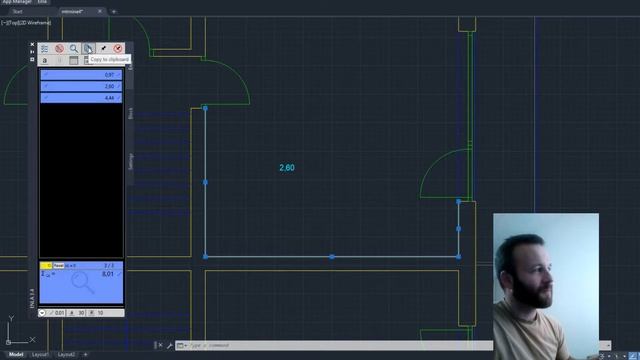Switch to the Layout1 tab
The image size is (640, 360).
pyautogui.click(x=40, y=355)
